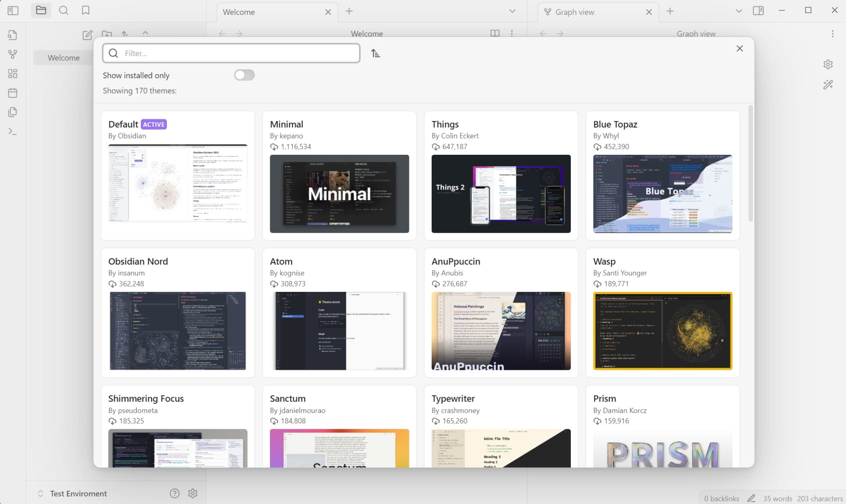This screenshot has height=504, width=846.
Task: Toggle reading view on the Welcome note
Action: 494,33
